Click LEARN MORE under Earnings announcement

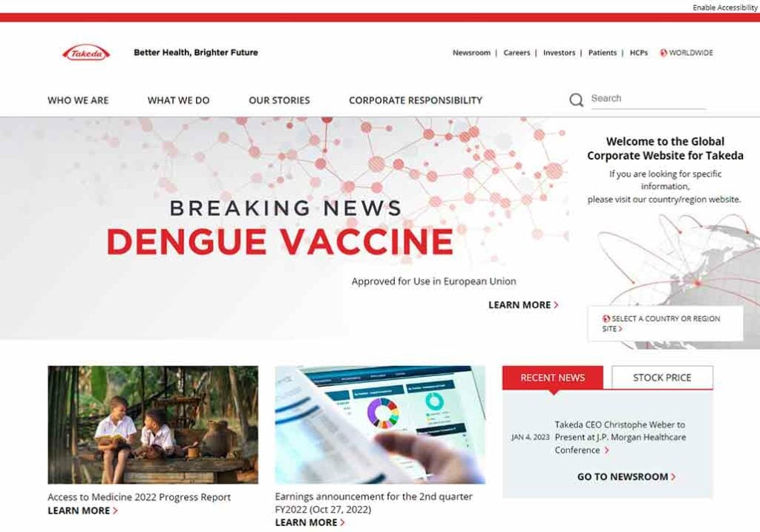(309, 522)
